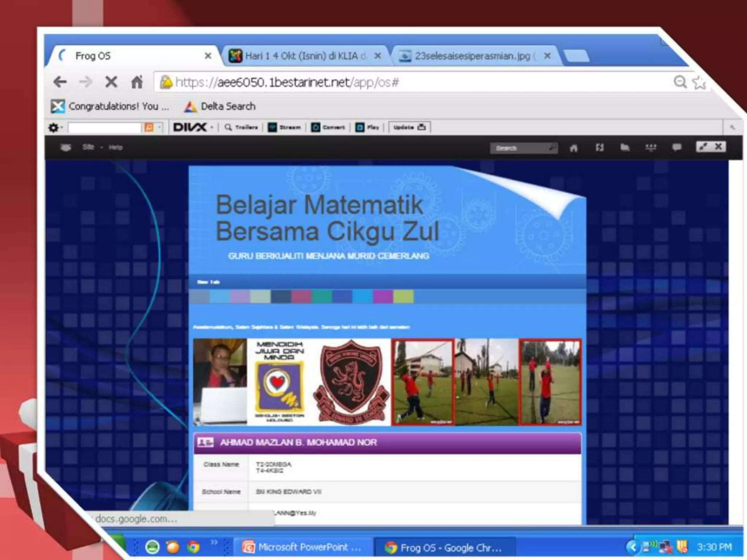Screen dimensions: 747x560
Task: Click the Frog OS Search field
Action: (520, 148)
